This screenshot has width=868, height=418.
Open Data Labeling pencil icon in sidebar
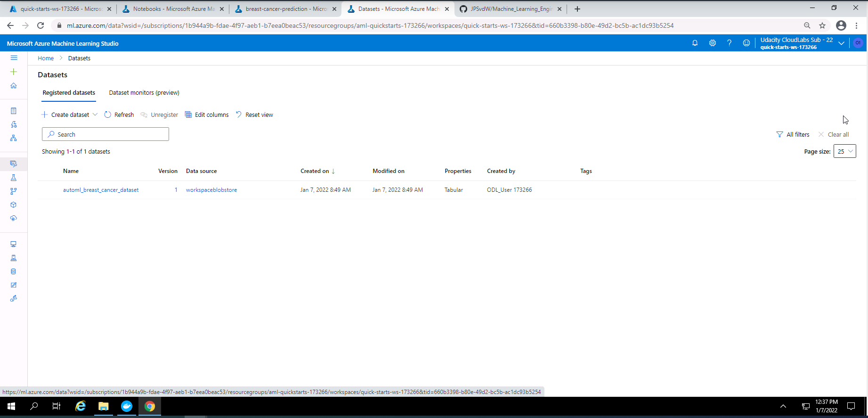click(14, 285)
